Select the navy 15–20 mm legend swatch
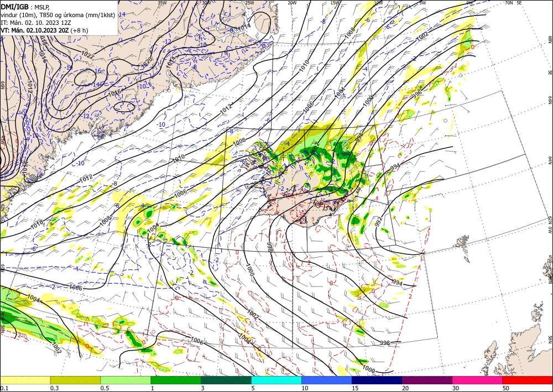The image size is (553, 392). (x=377, y=380)
